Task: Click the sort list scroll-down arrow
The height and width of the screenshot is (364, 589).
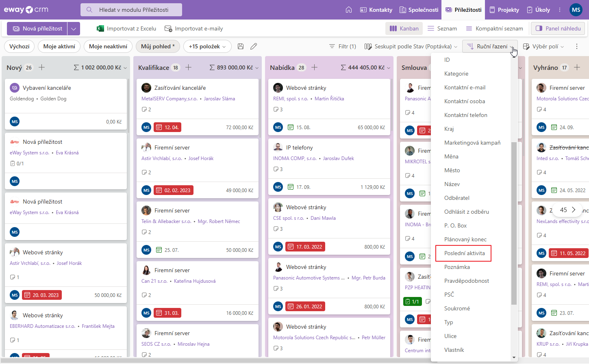Action: (x=514, y=358)
